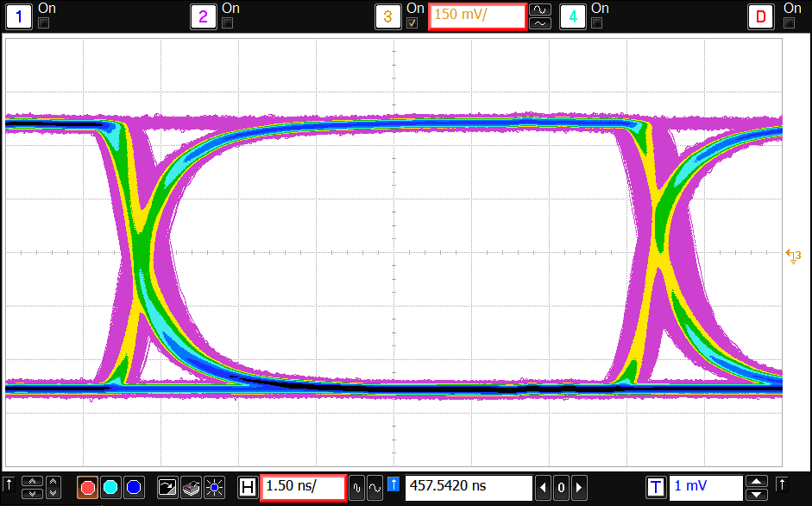The width and height of the screenshot is (812, 506).
Task: Click the red channel color swatch
Action: click(x=87, y=487)
